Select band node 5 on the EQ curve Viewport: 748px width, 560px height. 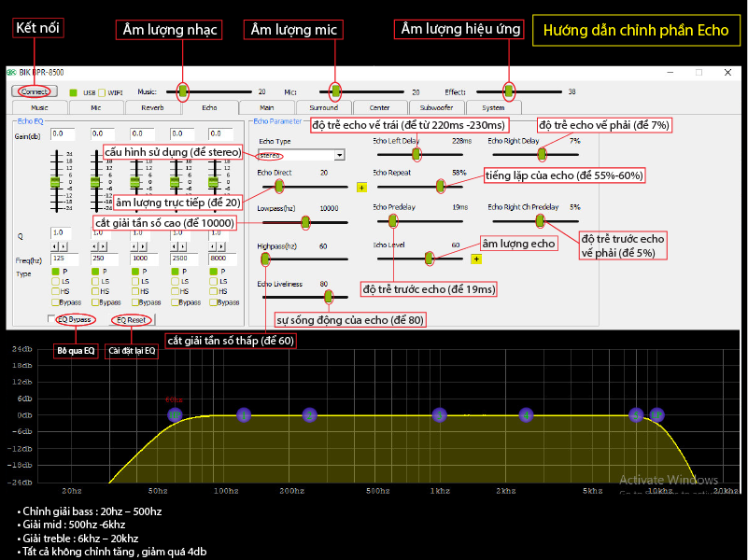coord(636,415)
